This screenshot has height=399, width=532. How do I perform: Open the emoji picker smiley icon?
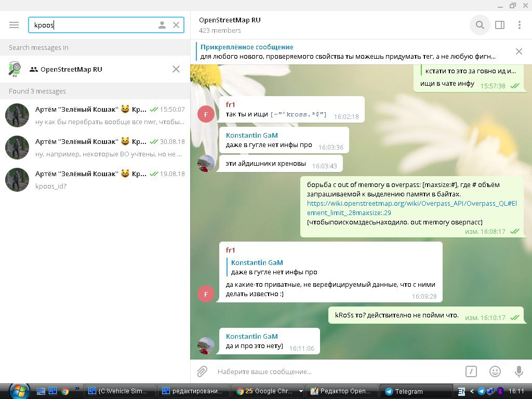495,371
